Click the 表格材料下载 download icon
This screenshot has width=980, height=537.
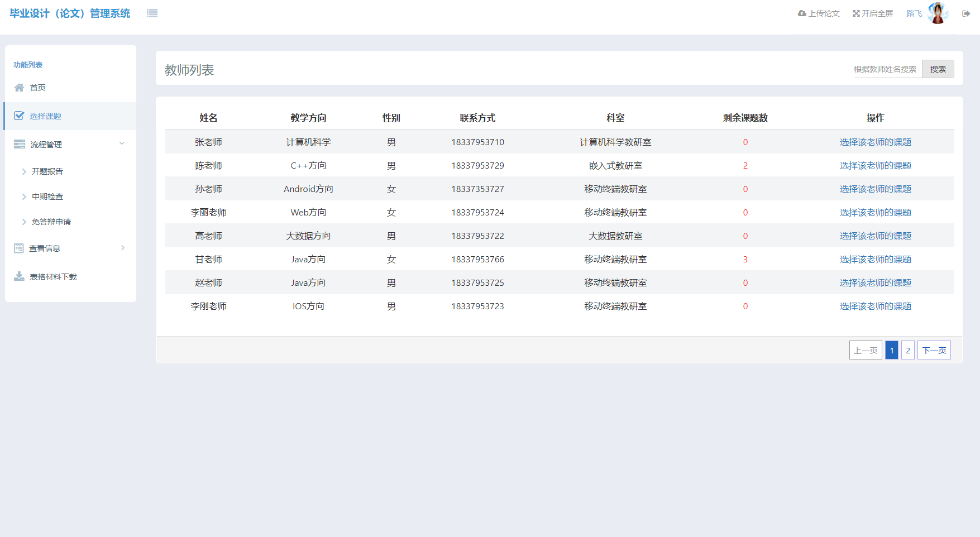(19, 276)
